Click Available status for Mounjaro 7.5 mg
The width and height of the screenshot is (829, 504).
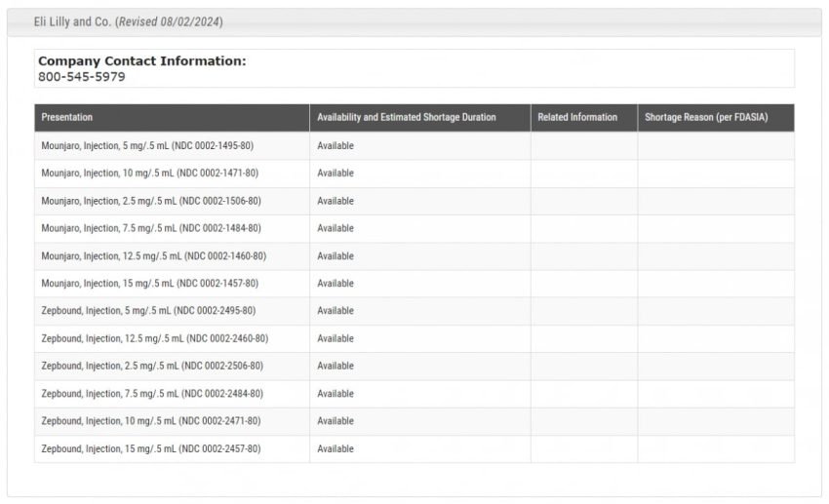click(336, 229)
